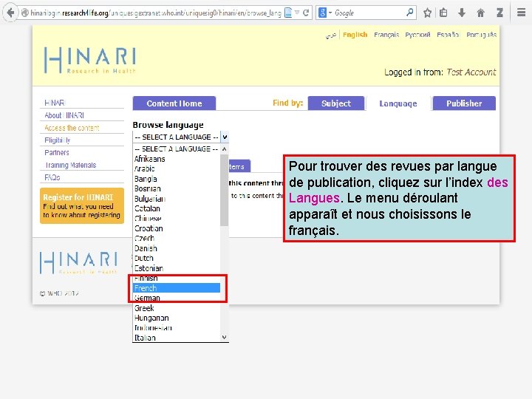
Task: Go to browser home icon
Action: 480,13
